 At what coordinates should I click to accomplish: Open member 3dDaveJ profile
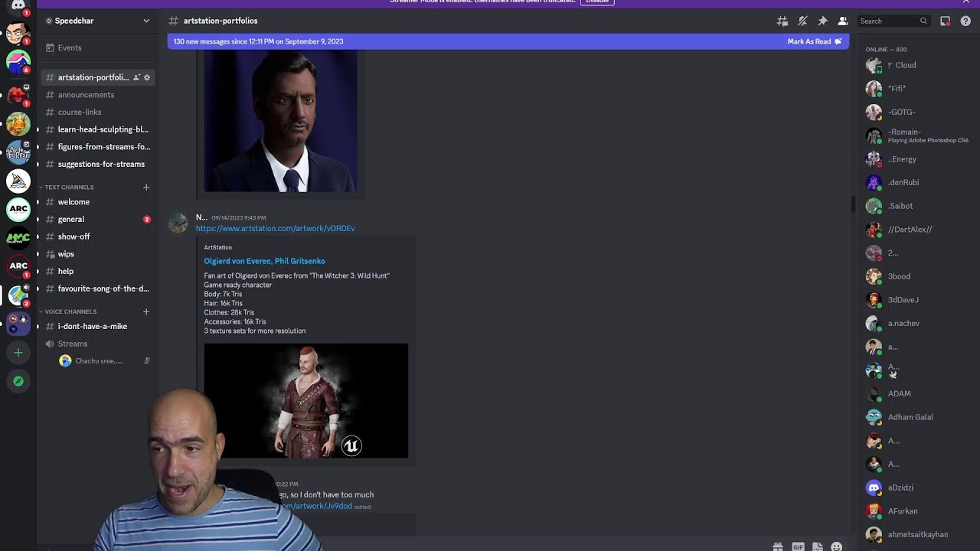[x=915, y=300]
